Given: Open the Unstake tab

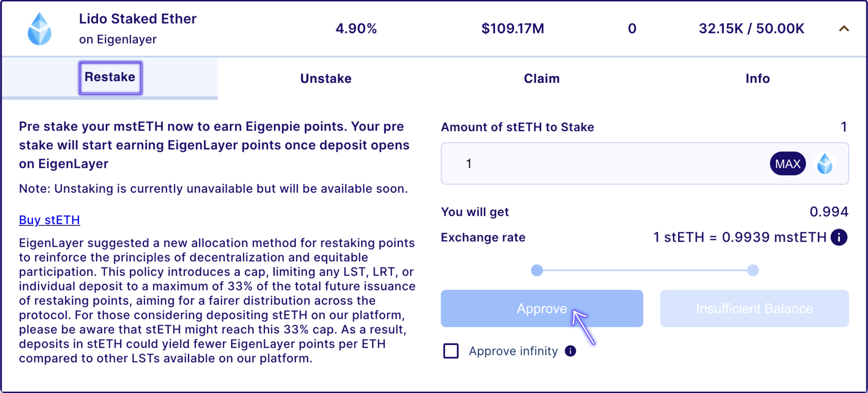Looking at the screenshot, I should [x=326, y=79].
